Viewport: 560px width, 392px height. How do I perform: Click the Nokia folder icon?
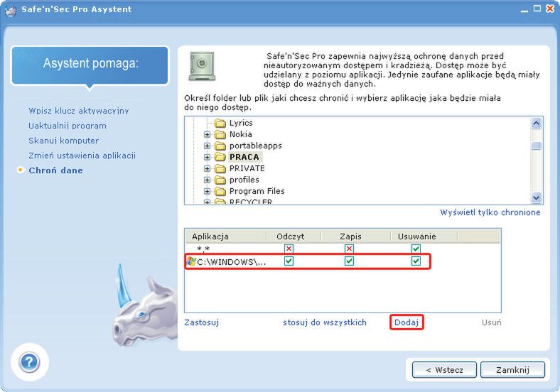(x=220, y=135)
